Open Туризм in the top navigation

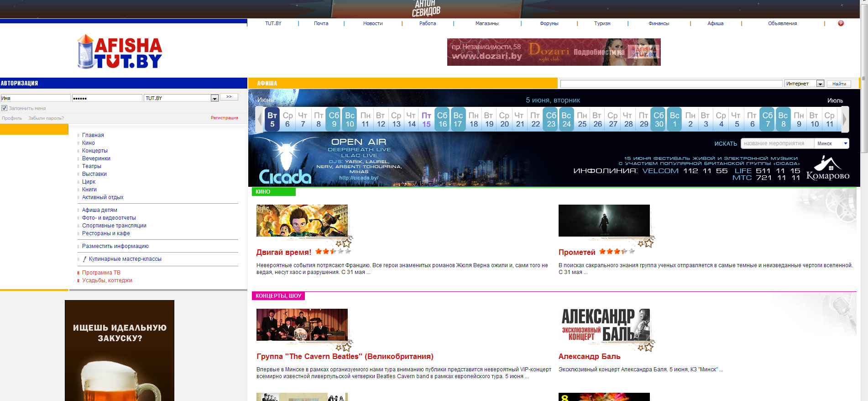602,23
